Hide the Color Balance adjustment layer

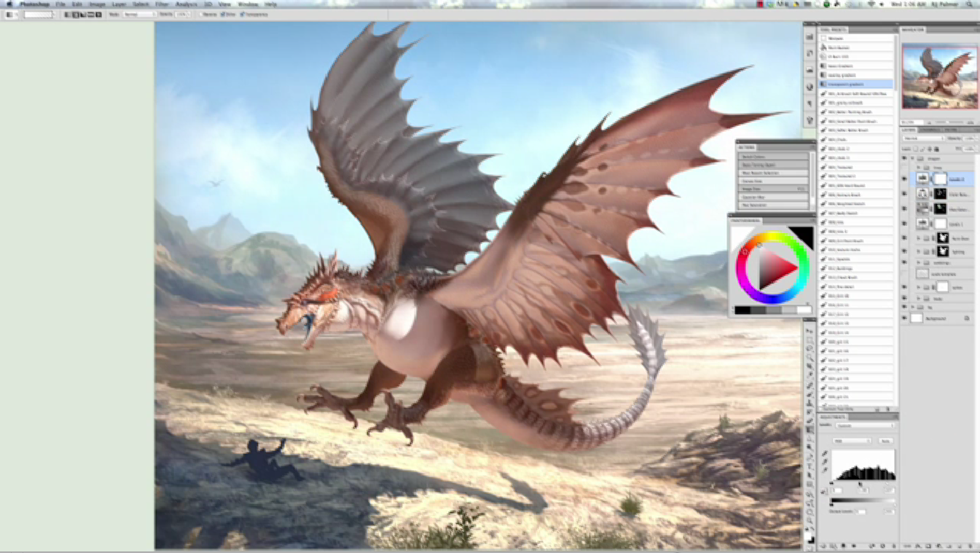(905, 194)
